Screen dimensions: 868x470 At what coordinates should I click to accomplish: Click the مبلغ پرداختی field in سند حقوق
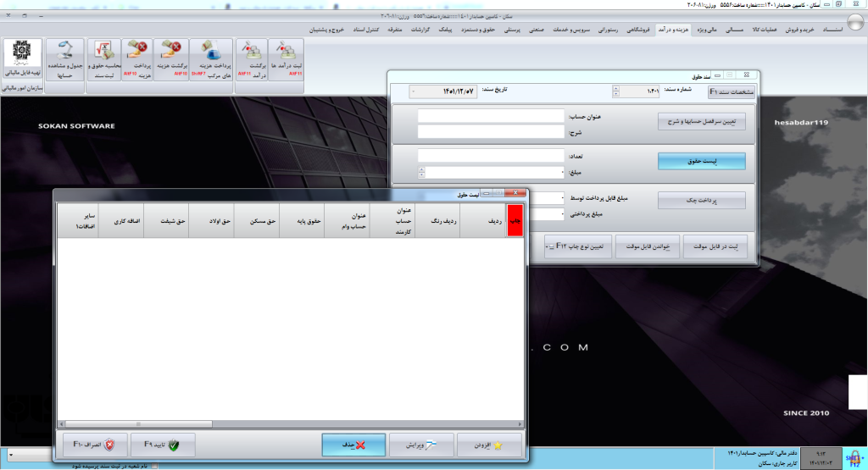click(x=547, y=214)
